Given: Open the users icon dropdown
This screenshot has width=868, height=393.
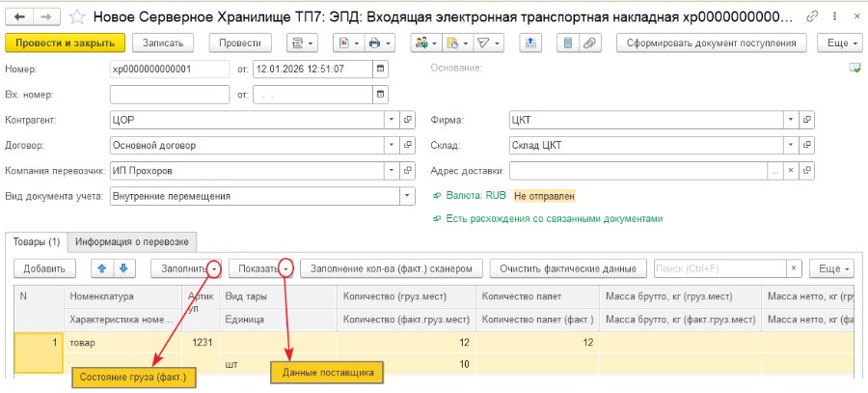Looking at the screenshot, I should [425, 42].
